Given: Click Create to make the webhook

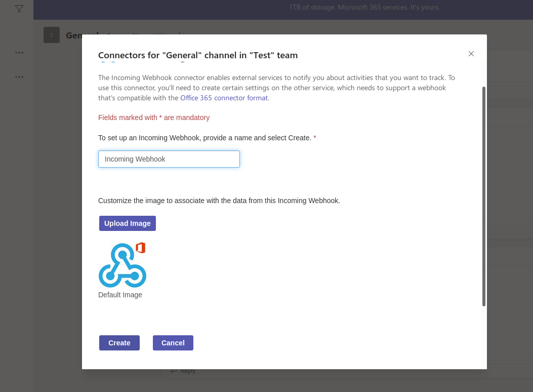Looking at the screenshot, I should click(x=119, y=343).
